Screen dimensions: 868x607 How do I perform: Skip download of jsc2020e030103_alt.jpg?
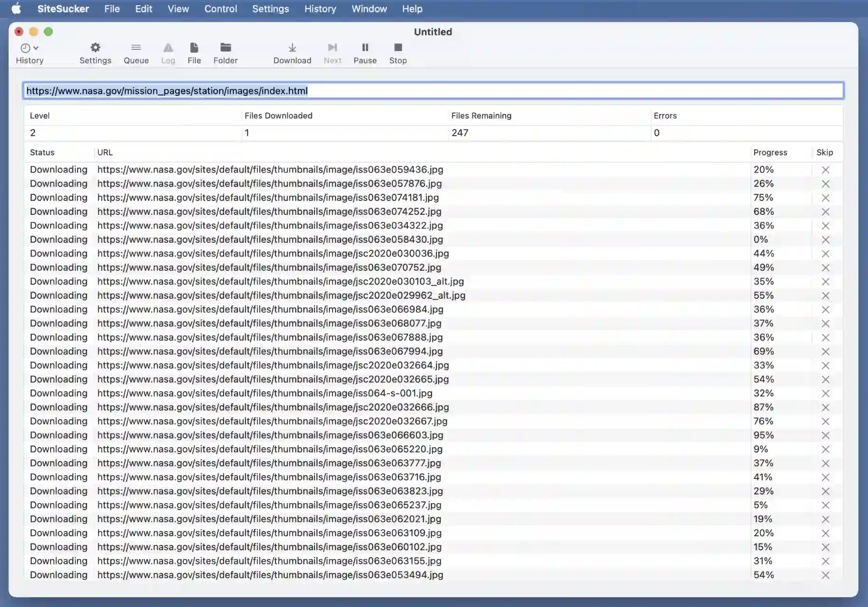(825, 282)
